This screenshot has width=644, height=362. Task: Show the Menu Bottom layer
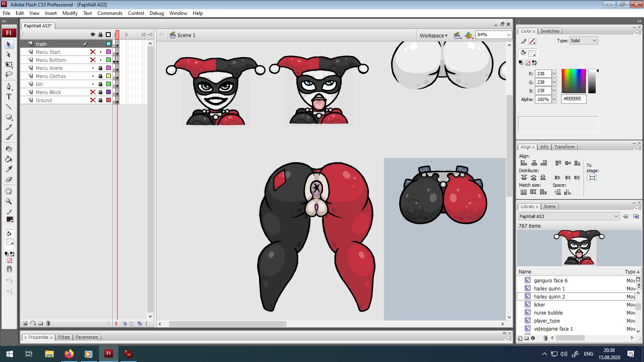(93, 60)
